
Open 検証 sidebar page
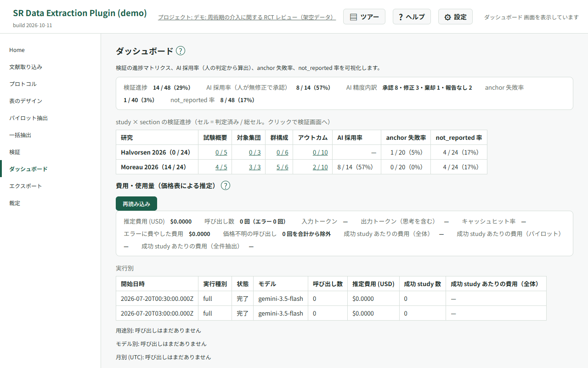coord(51,152)
